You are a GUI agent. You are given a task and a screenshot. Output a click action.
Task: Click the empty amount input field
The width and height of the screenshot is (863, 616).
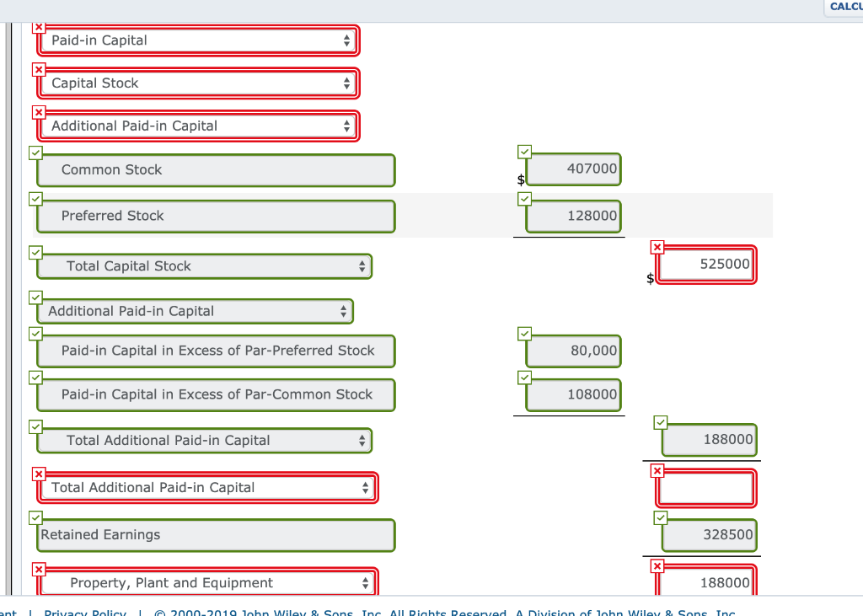pos(705,488)
